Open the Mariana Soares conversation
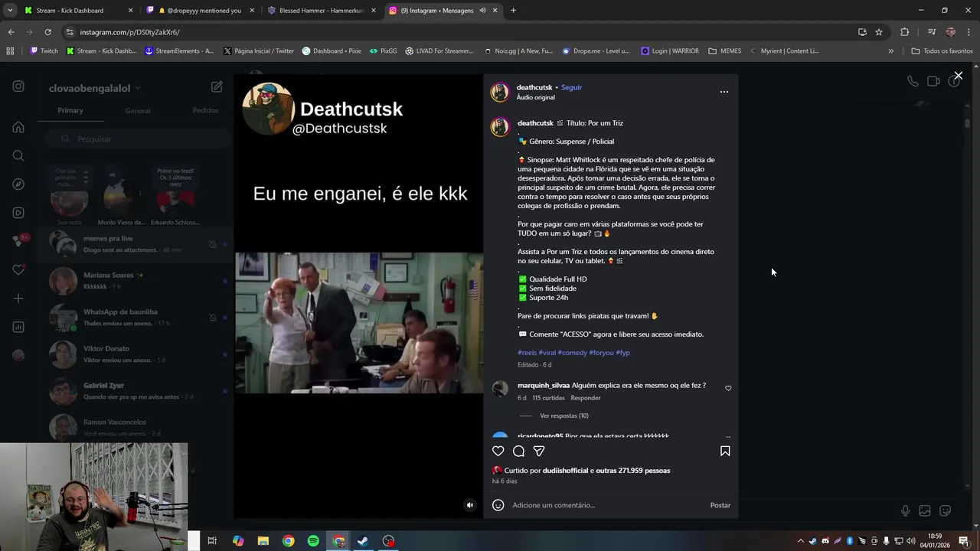 pyautogui.click(x=136, y=281)
